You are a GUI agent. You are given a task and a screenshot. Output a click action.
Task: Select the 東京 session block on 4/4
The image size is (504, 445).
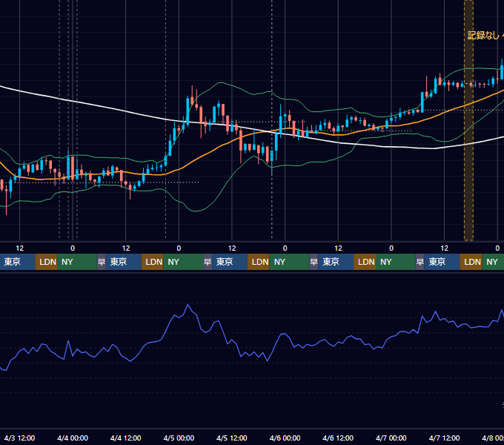124,262
